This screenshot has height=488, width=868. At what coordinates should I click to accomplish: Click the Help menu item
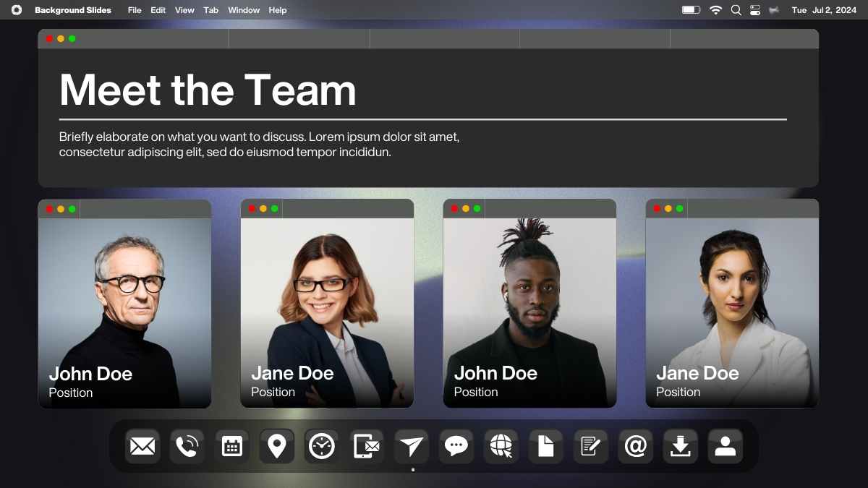pyautogui.click(x=278, y=10)
